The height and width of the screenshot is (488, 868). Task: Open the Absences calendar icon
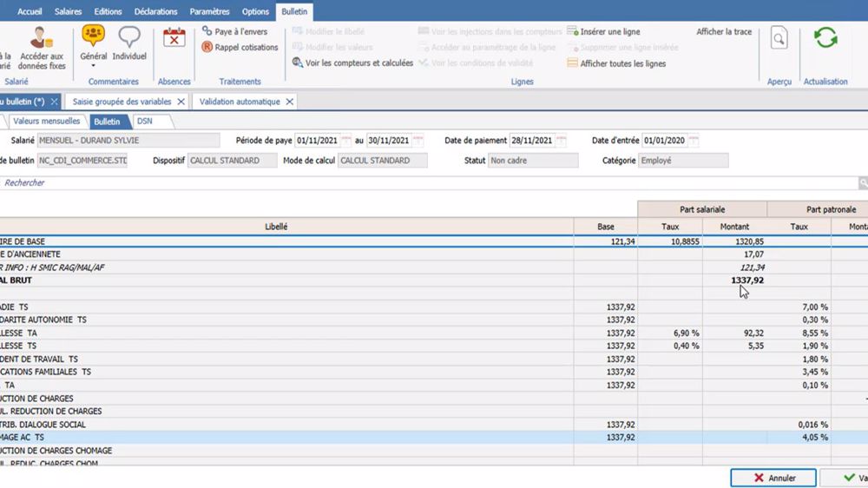click(x=174, y=38)
